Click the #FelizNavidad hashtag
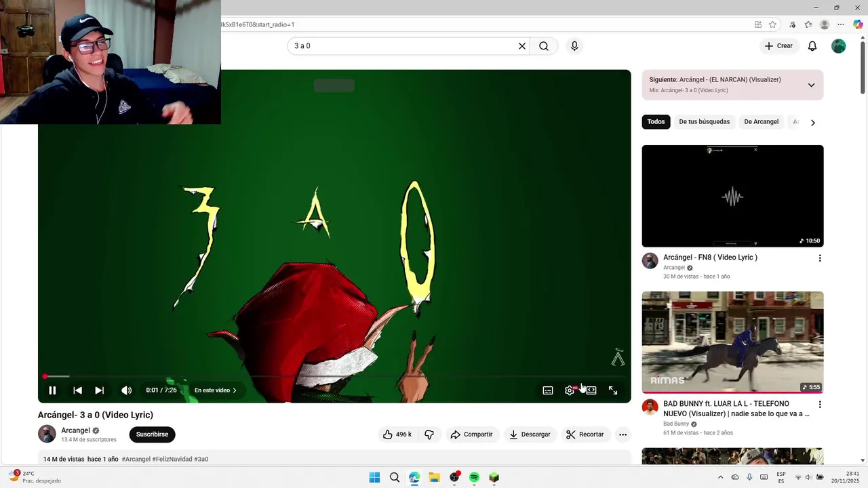This screenshot has width=868, height=488. (x=172, y=459)
